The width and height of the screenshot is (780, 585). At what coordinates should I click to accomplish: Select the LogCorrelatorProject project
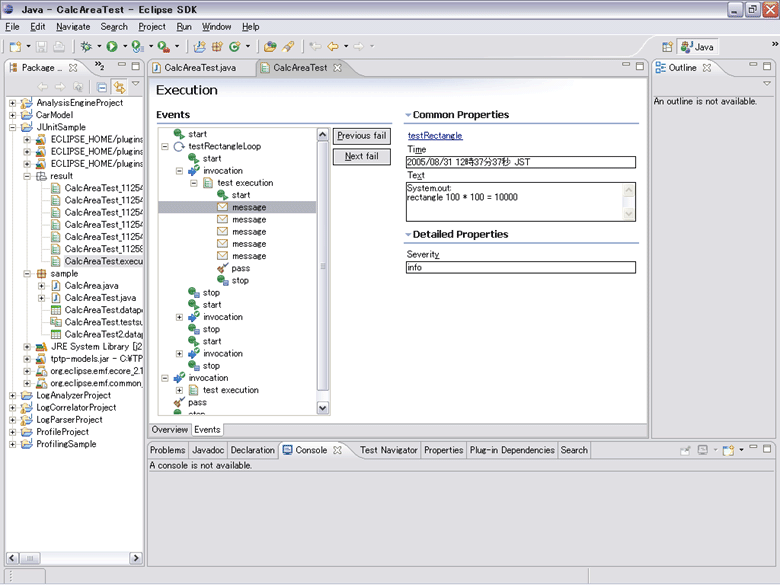click(76, 408)
